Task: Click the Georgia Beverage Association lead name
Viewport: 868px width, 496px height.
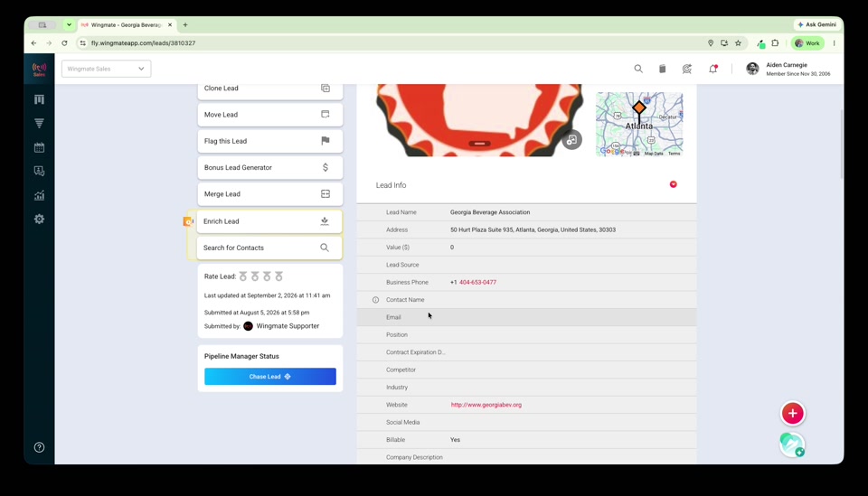Action: point(490,212)
